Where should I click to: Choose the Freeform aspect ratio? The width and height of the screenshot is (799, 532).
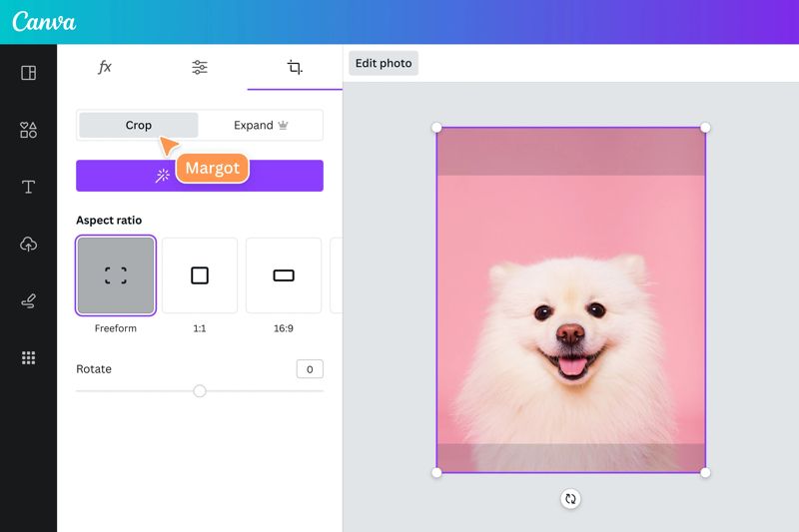click(x=116, y=275)
